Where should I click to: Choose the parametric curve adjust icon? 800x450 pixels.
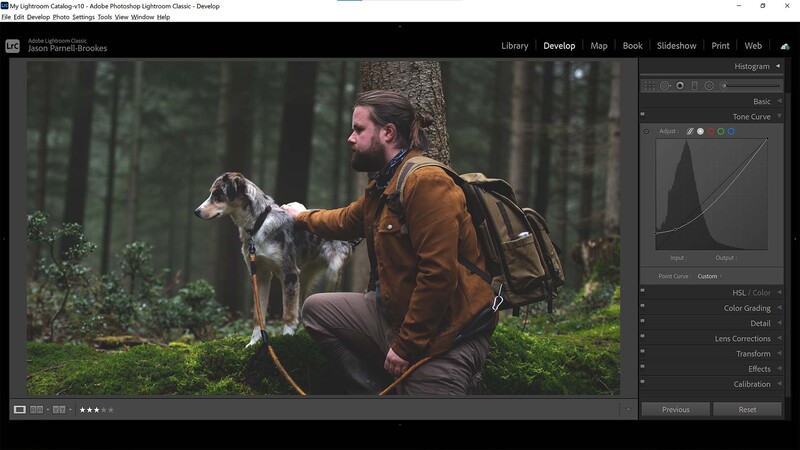pos(690,131)
